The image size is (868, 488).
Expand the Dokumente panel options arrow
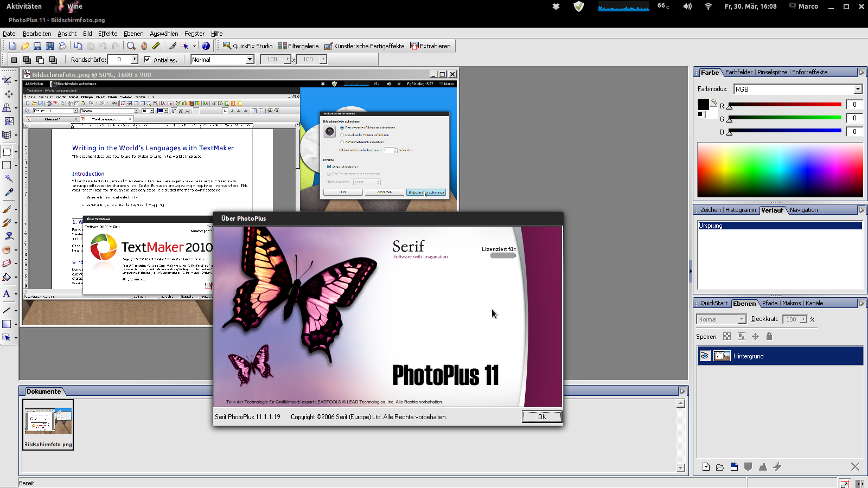682,391
